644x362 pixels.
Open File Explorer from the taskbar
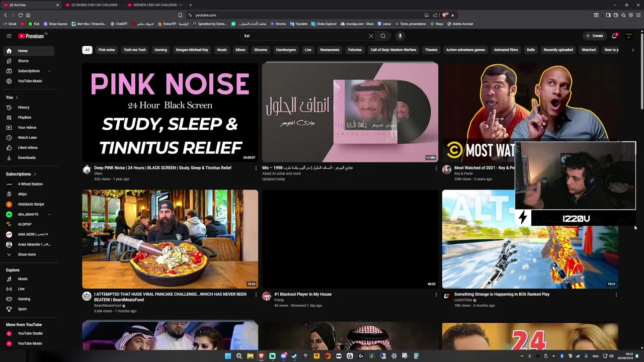(x=250, y=356)
